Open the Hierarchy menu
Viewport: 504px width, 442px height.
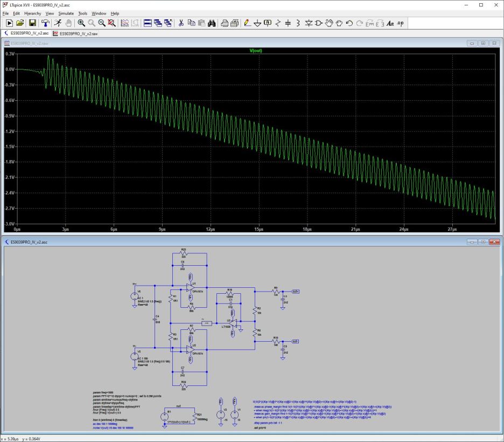[33, 13]
